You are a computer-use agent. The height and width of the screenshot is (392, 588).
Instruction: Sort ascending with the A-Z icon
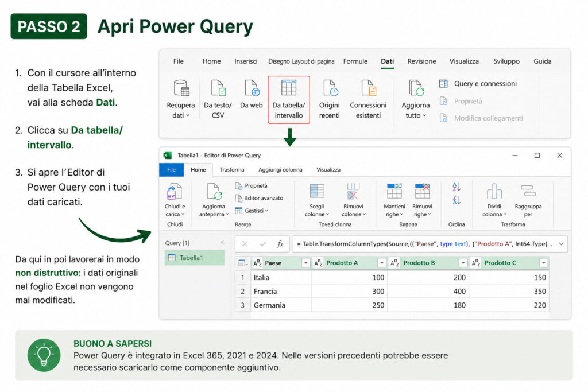(457, 187)
